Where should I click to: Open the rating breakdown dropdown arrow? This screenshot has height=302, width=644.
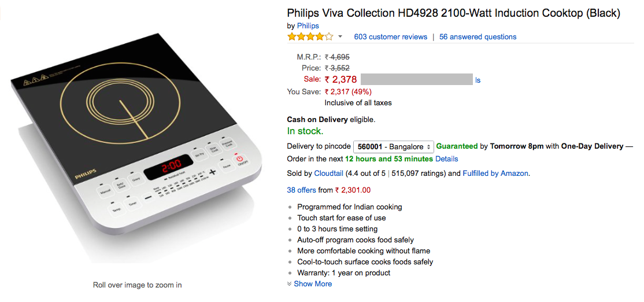click(340, 37)
